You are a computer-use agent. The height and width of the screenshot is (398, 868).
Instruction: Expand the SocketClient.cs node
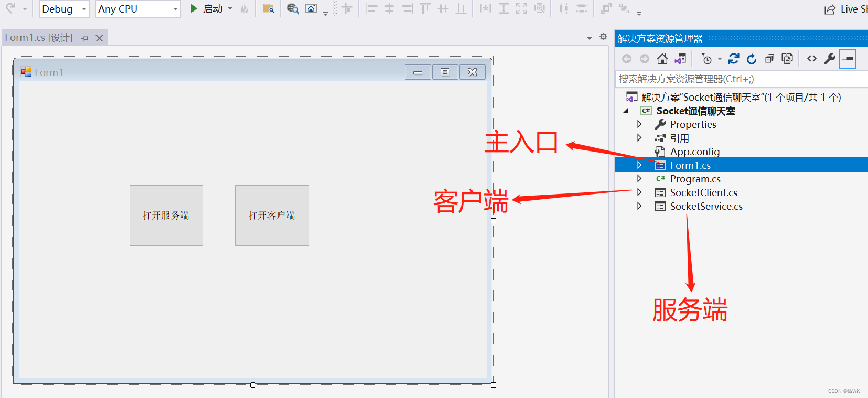[x=639, y=192]
